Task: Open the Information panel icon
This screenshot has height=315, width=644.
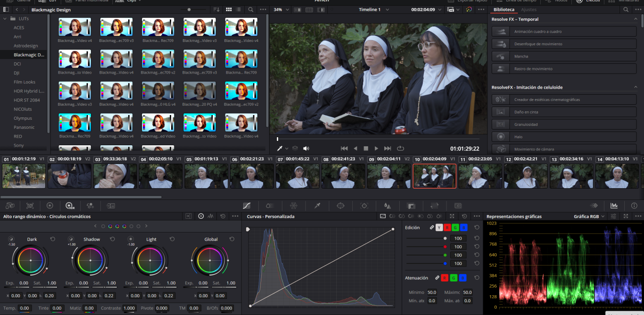Action: (634, 206)
